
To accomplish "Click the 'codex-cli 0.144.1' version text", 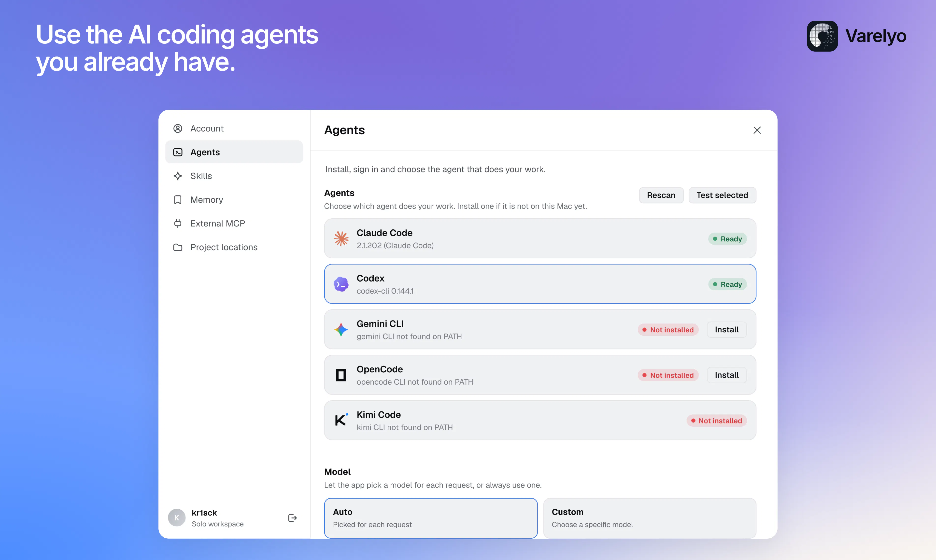I will click(385, 291).
